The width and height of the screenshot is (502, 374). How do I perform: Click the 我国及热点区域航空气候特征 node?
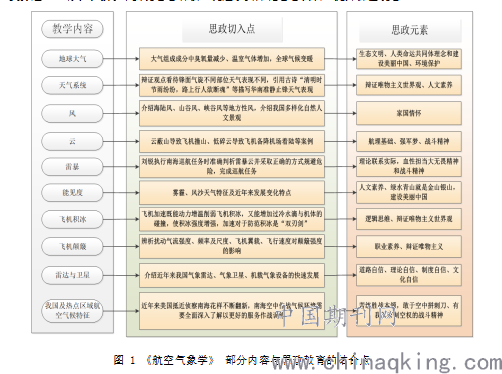72,310
